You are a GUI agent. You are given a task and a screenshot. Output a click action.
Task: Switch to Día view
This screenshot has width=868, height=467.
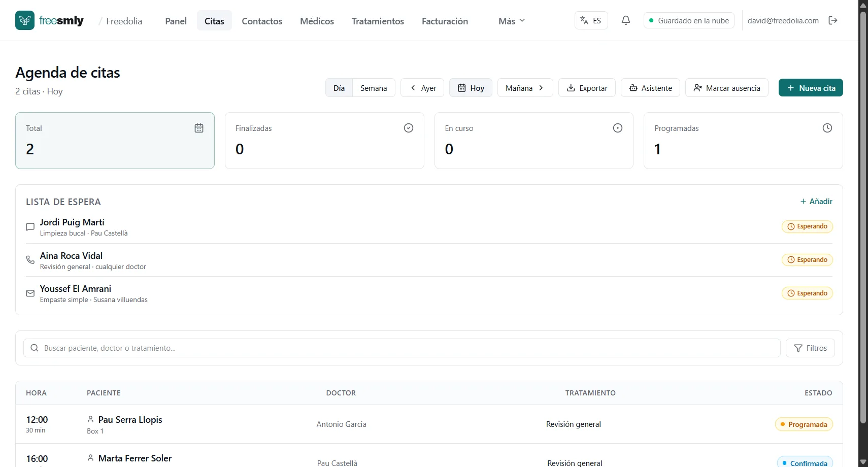pos(339,88)
